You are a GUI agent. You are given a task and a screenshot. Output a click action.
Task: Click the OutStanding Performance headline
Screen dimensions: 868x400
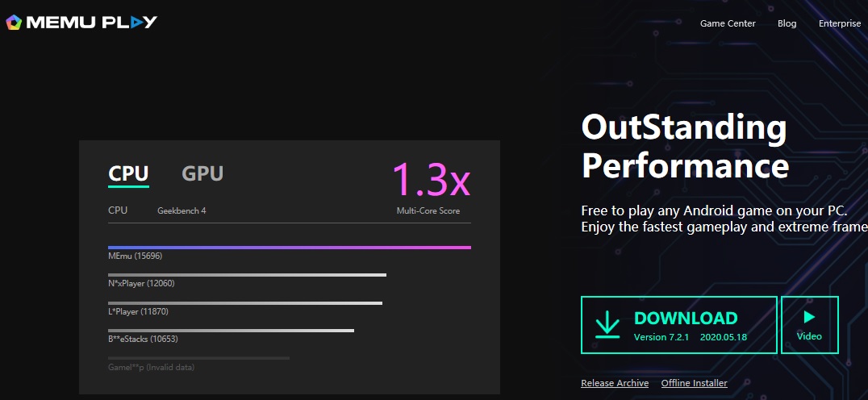[684, 146]
